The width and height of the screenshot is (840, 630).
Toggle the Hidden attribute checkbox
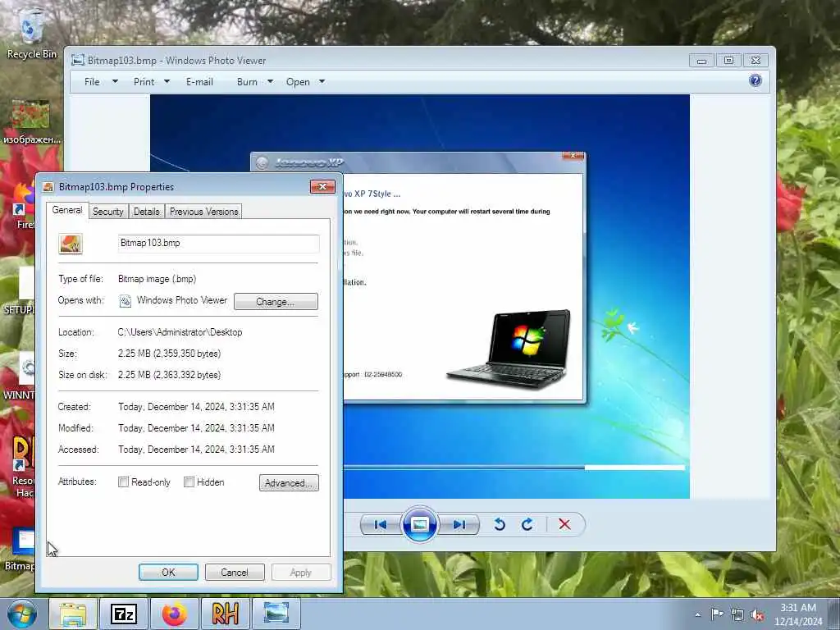189,482
